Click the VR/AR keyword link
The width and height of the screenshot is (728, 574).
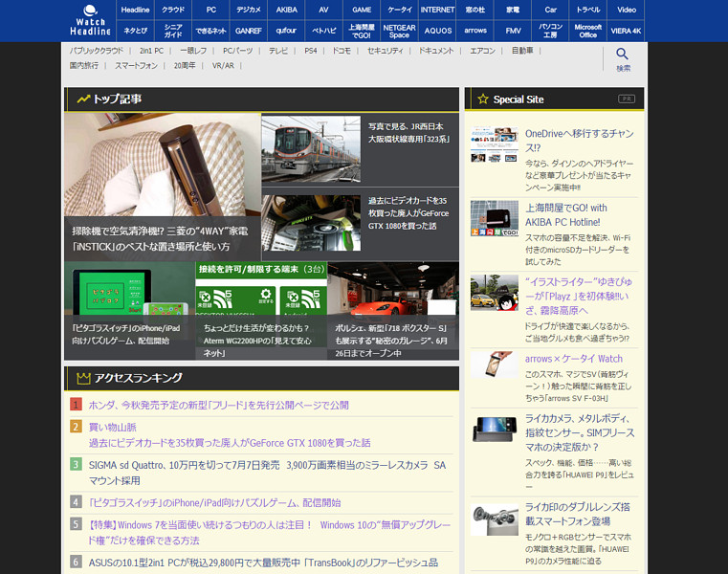pos(223,65)
